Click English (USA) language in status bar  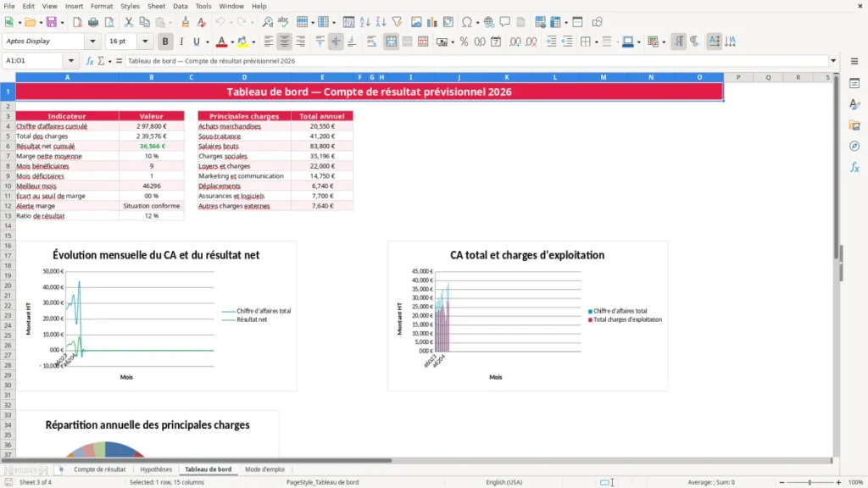(x=504, y=482)
